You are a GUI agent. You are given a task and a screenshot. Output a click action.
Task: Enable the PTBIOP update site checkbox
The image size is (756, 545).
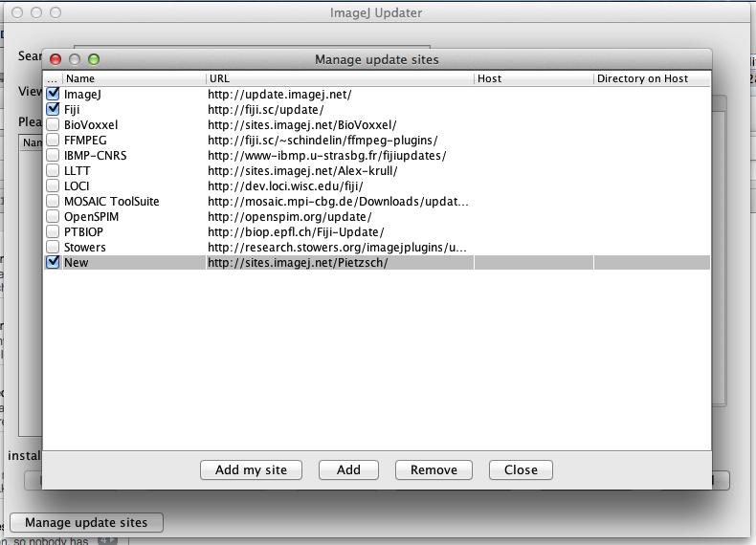[x=53, y=231]
